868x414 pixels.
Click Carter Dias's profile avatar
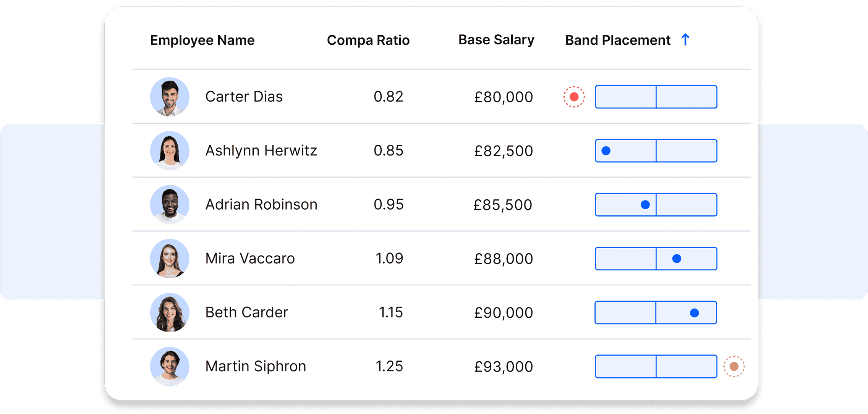tap(170, 97)
